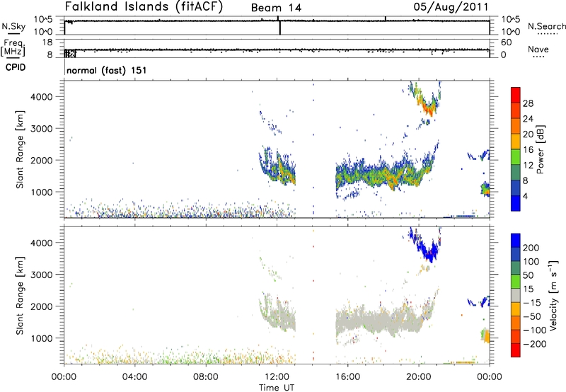Image resolution: width=566 pixels, height=392 pixels.
Task: Click the "10^5" tick beside N.Sky
Action: 43,20
